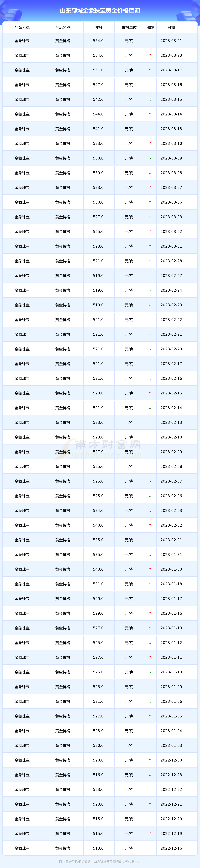Select the date 2023-02-07
Viewport: 200px width, 868px height.
tap(171, 481)
